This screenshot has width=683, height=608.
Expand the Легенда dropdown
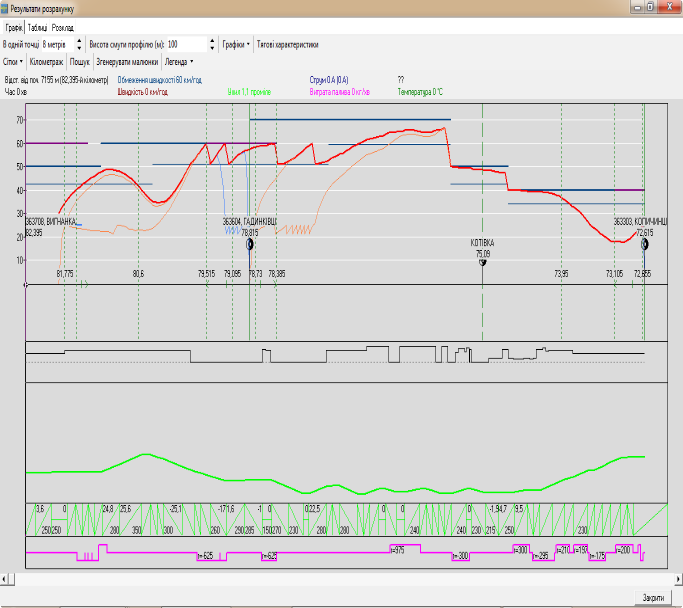click(x=179, y=61)
